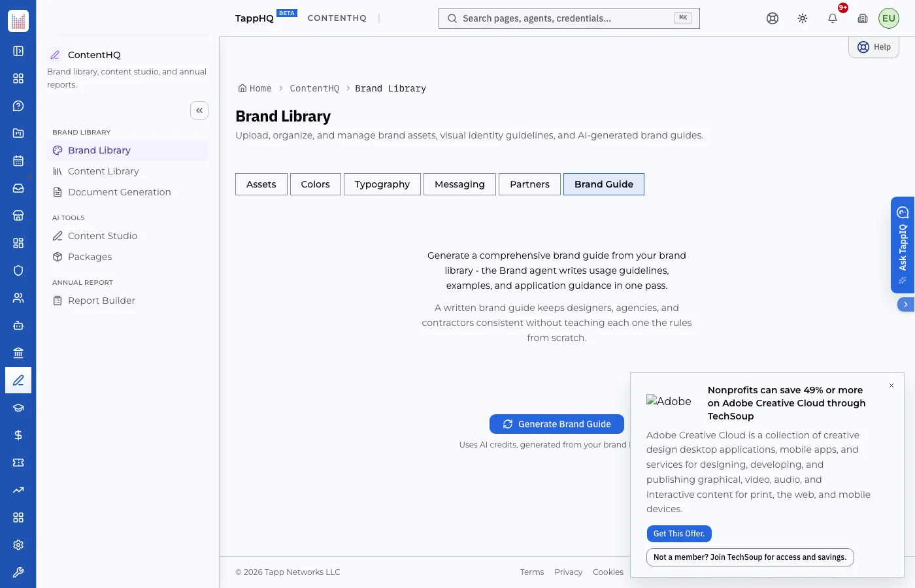Viewport: 915px width, 588px height.
Task: Open the storefront icon in left rail
Action: point(18,216)
